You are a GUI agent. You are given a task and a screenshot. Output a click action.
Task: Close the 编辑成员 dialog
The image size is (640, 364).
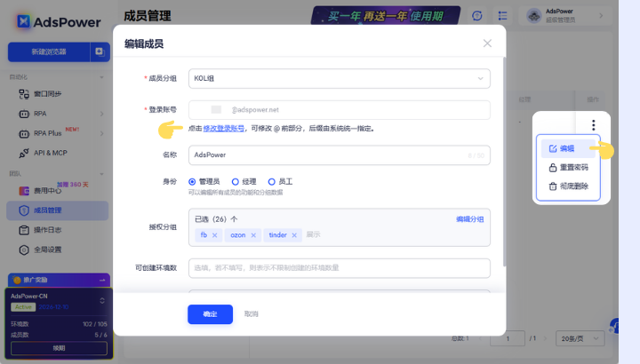pos(487,44)
